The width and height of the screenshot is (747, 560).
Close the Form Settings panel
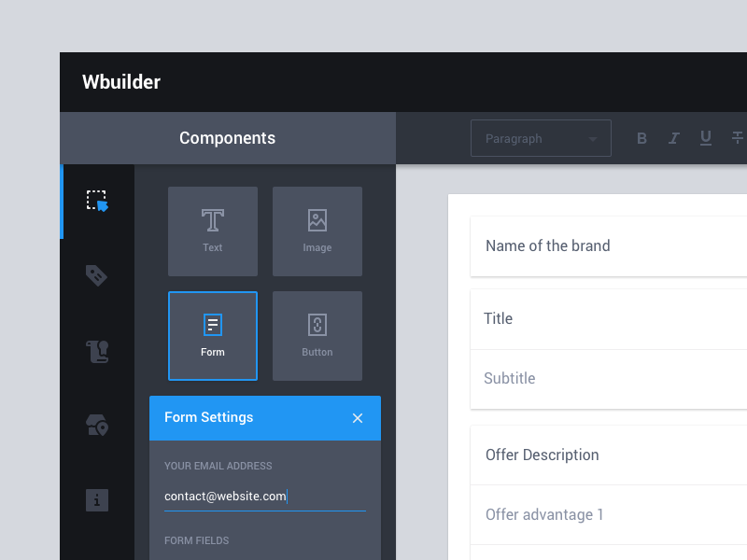pyautogui.click(x=358, y=418)
